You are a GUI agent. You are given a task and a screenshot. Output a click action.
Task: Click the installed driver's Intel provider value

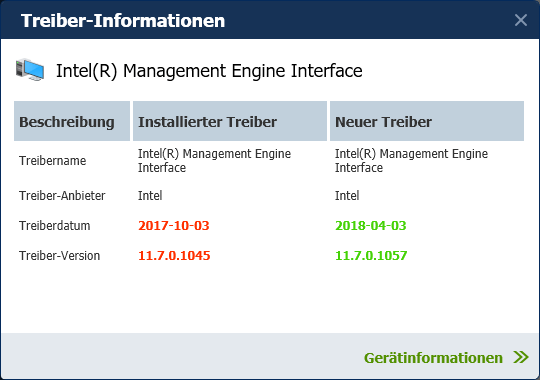click(150, 196)
